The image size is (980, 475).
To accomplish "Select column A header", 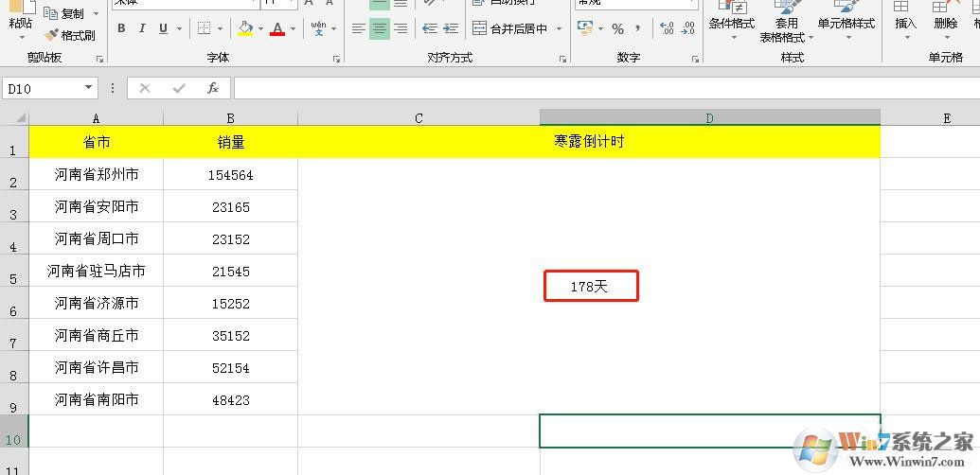I will [97, 118].
